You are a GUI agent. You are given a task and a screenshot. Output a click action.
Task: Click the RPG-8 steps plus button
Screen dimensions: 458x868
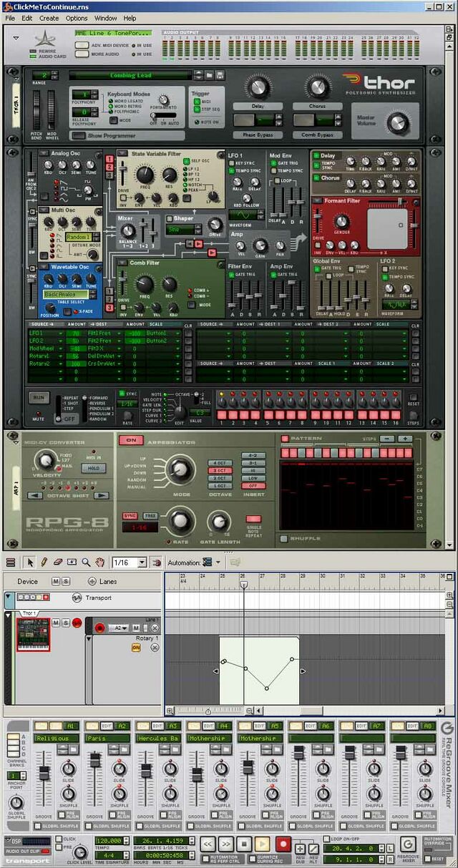[x=404, y=439]
